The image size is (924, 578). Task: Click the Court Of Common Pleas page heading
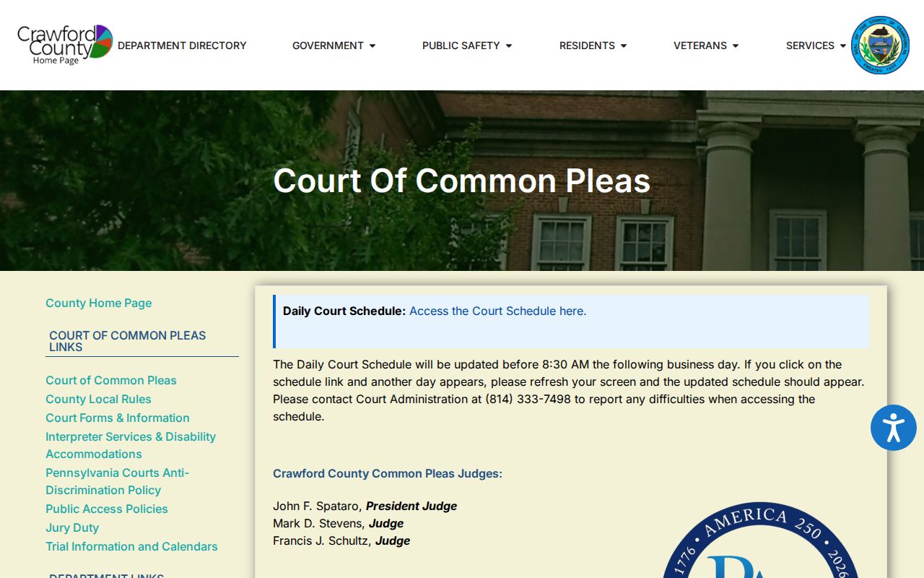[462, 181]
